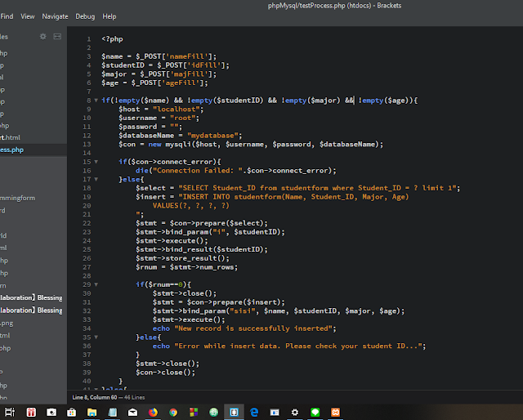The height and width of the screenshot is (420, 523).
Task: Click line number 1 in gutter
Action: pyautogui.click(x=89, y=39)
